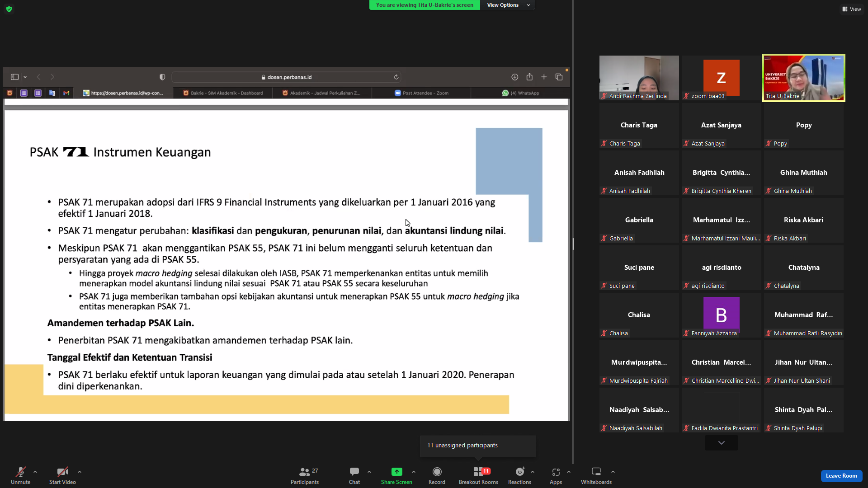Show next page of participant tiles
This screenshot has height=488, width=868.
722,443
